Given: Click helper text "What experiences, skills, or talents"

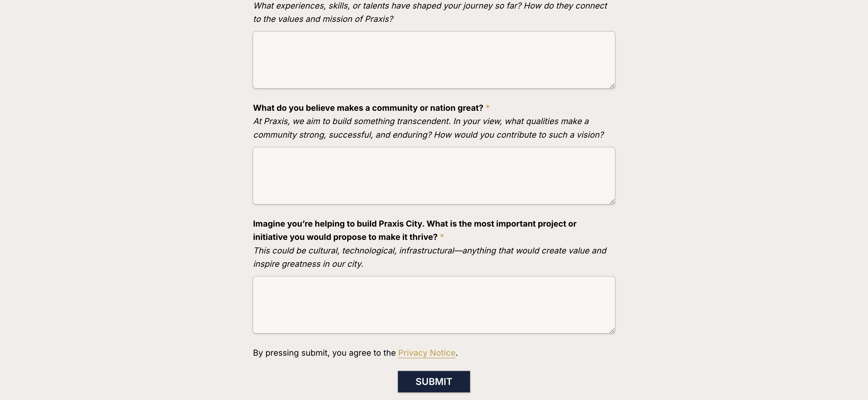Looking at the screenshot, I should [x=430, y=6].
